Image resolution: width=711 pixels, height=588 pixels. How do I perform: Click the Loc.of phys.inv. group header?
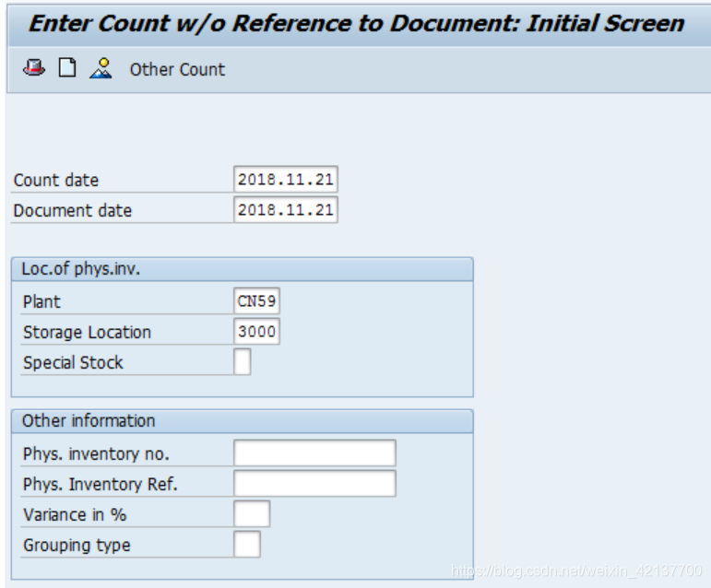243,269
